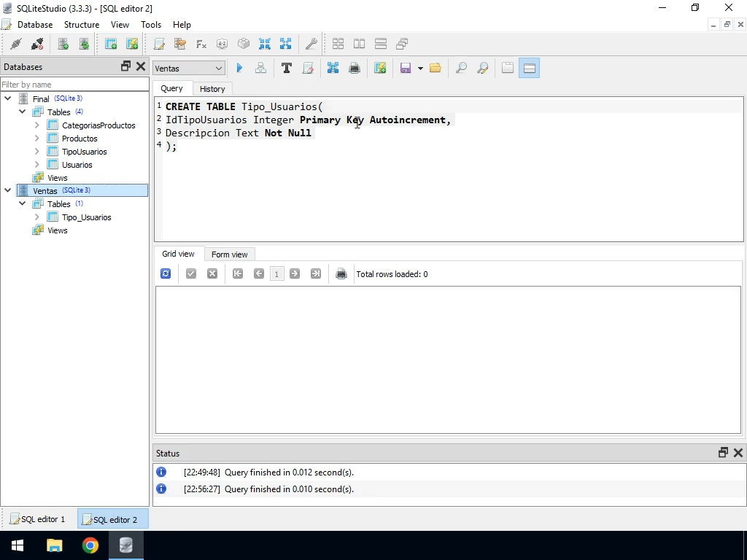Click the Create a view icon
The width and height of the screenshot is (747, 560).
(132, 44)
